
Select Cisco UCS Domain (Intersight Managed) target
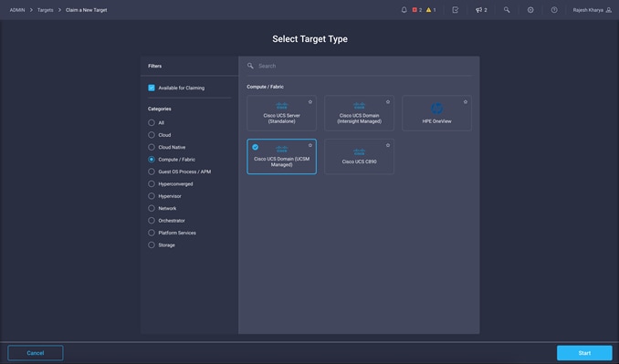tap(359, 113)
